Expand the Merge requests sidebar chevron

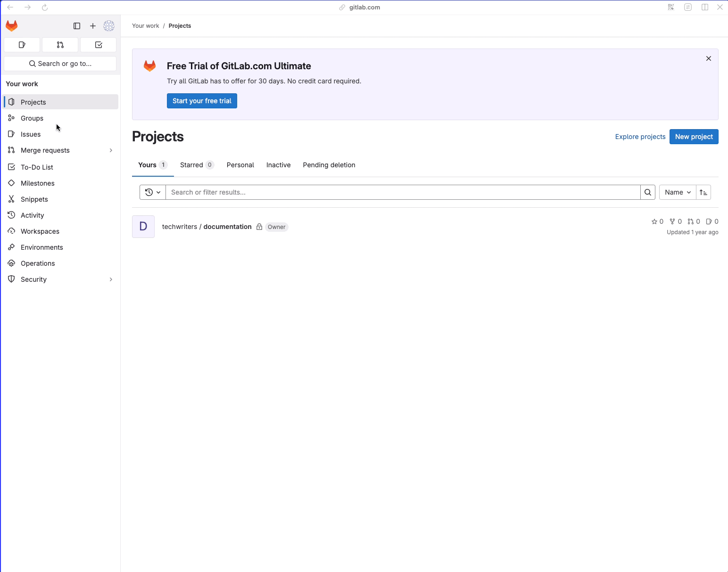pyautogui.click(x=110, y=150)
